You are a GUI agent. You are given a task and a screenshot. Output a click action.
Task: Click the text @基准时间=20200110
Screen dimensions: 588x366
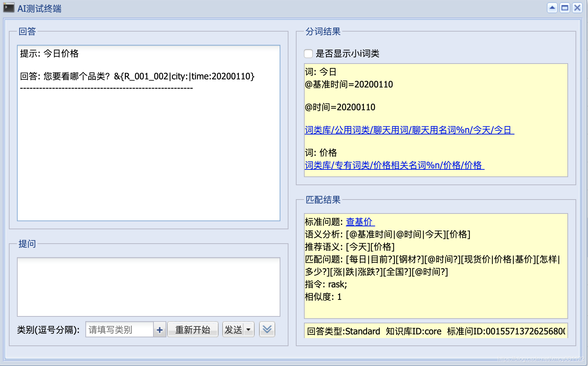pyautogui.click(x=349, y=85)
